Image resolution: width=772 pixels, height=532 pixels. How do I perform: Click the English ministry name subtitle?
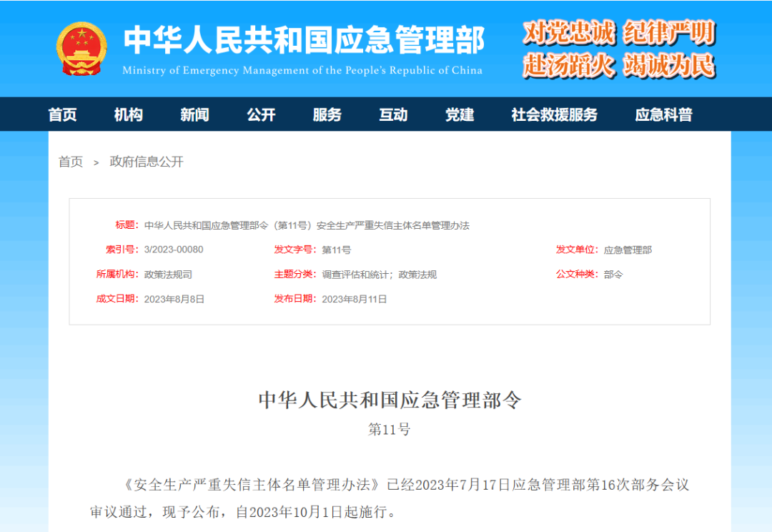pos(302,71)
